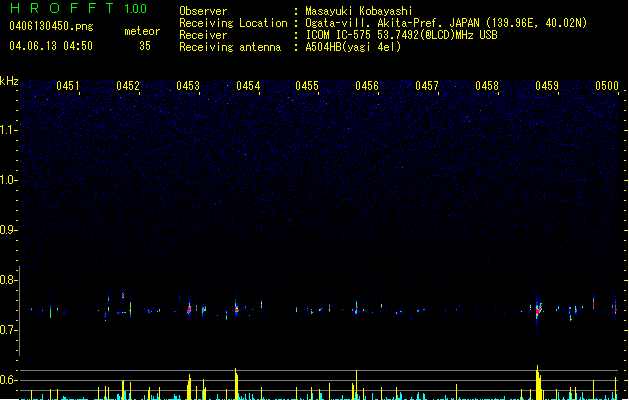Click the 0455 time marker

[x=307, y=86]
